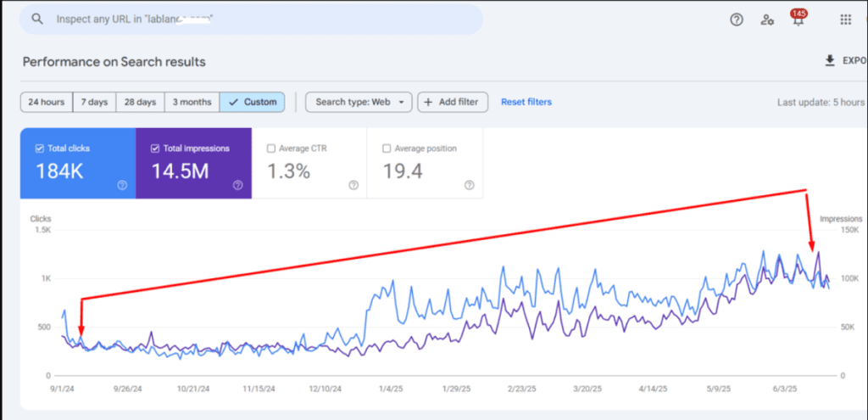Viewport: 868px width, 420px height.
Task: Uncheck the Total clicks metric
Action: [40, 148]
